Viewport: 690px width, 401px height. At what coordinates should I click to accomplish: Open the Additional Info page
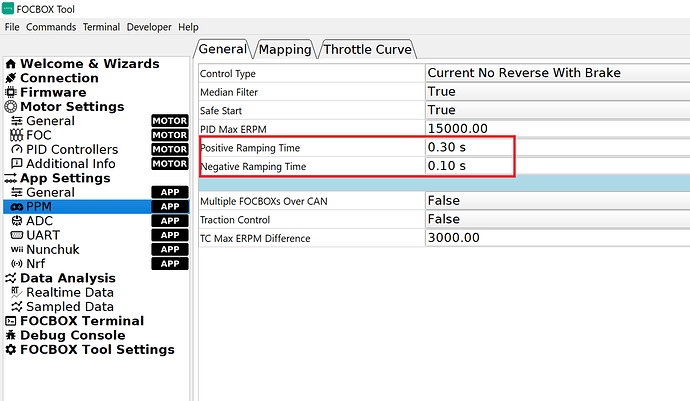click(71, 164)
